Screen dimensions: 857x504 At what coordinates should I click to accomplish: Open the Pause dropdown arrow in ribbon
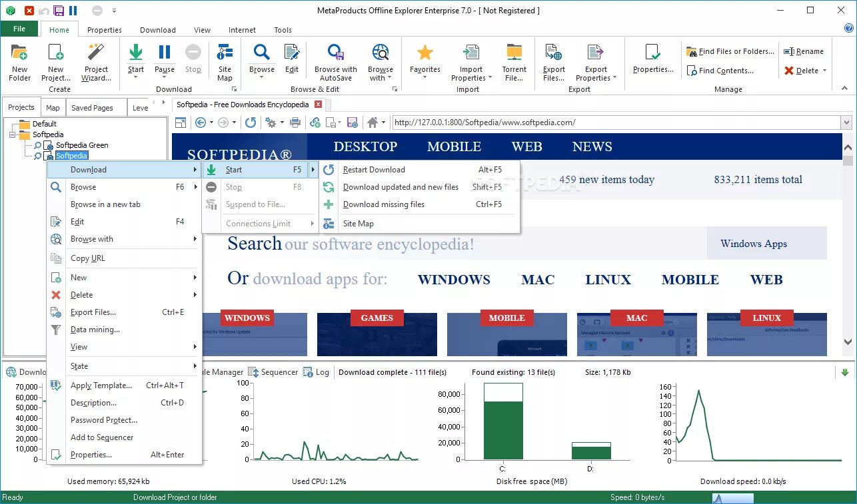click(x=165, y=78)
